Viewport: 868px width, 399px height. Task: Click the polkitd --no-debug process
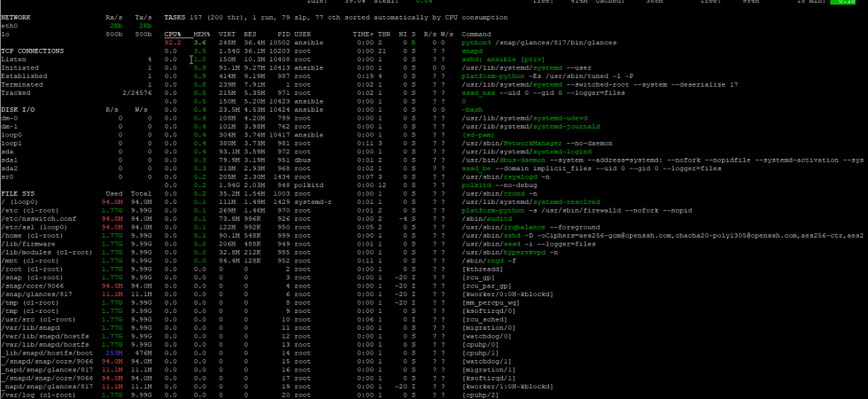[x=500, y=185]
